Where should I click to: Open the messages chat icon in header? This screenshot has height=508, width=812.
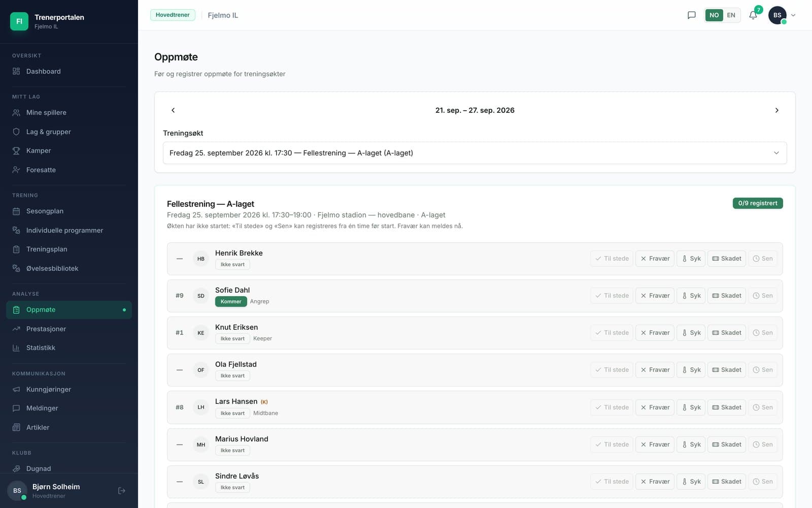coord(691,15)
